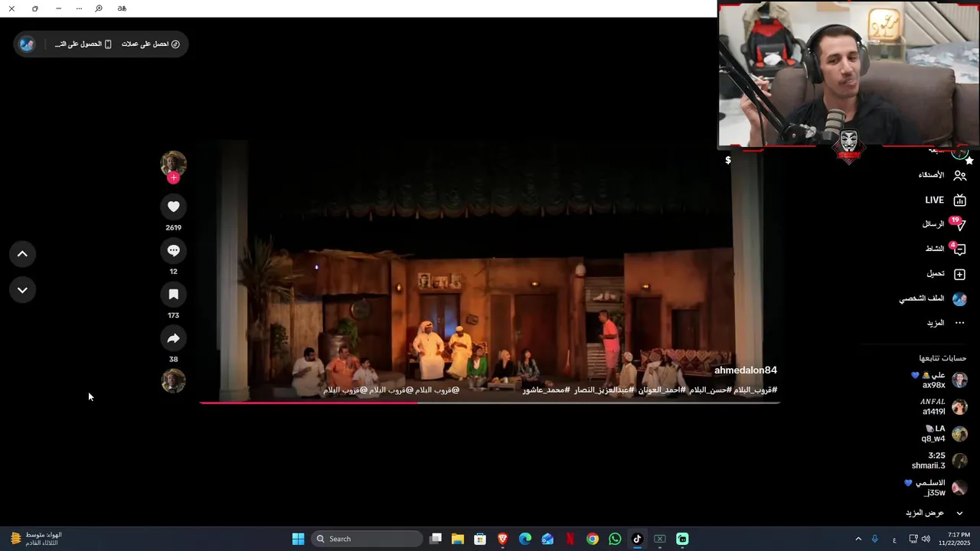
Task: Open Brave browser from the taskbar
Action: (502, 539)
